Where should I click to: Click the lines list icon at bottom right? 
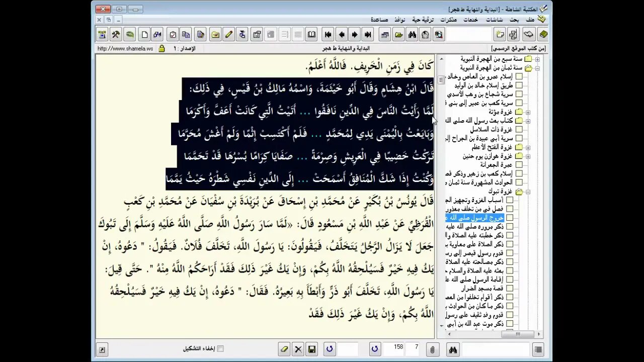pyautogui.click(x=538, y=349)
